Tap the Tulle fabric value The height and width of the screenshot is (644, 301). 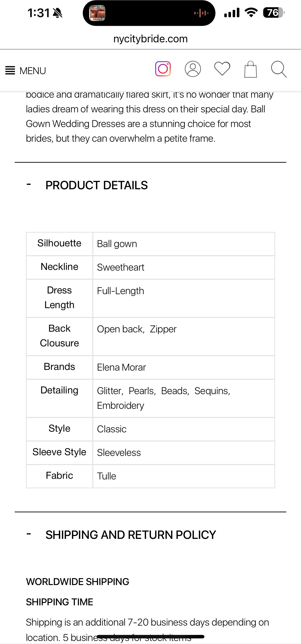107,476
